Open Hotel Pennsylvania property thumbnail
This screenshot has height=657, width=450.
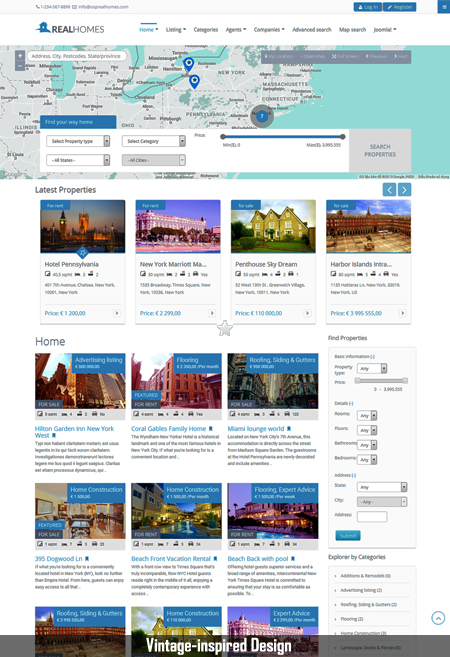(83, 226)
